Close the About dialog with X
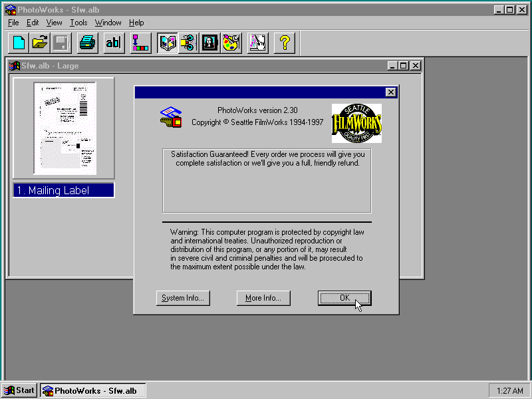Viewport: 532px width, 399px height. coord(391,92)
